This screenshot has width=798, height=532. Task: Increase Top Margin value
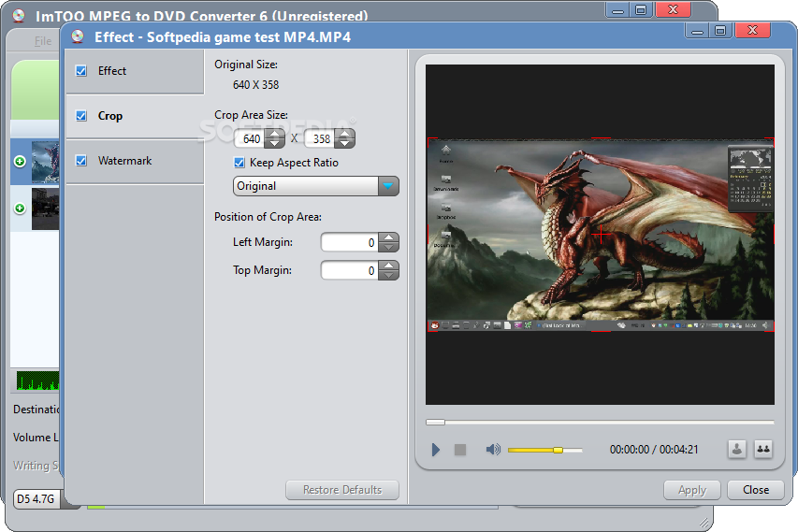tap(389, 266)
